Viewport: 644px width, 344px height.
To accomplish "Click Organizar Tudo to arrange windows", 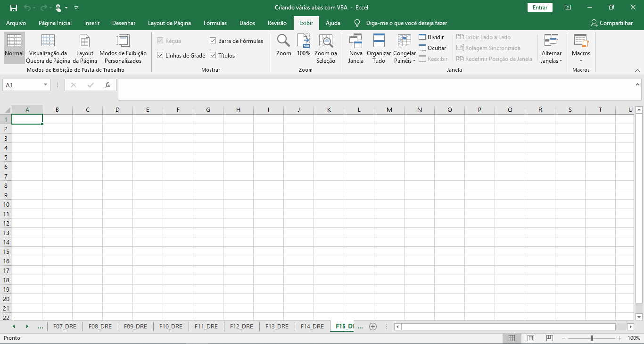I will (x=379, y=47).
